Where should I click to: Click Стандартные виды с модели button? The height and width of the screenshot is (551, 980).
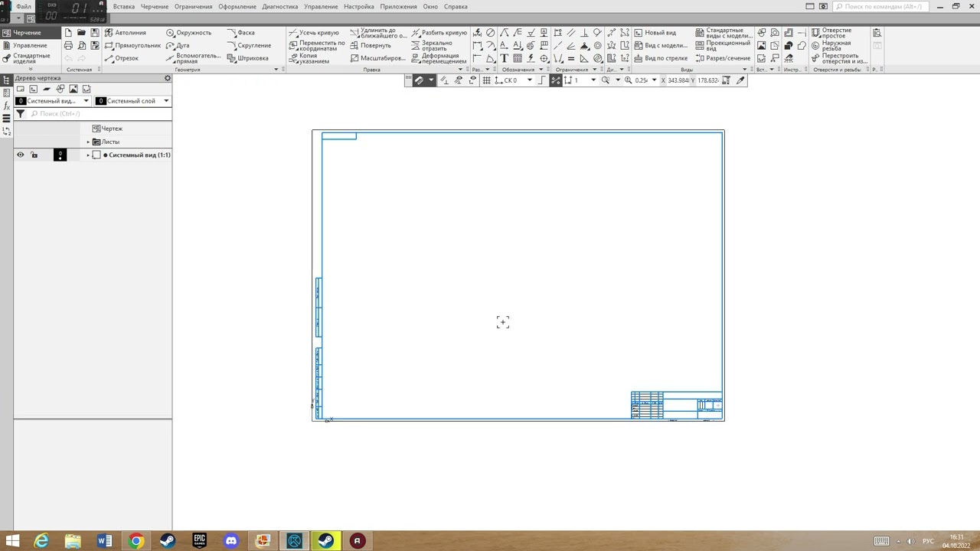[x=724, y=33]
